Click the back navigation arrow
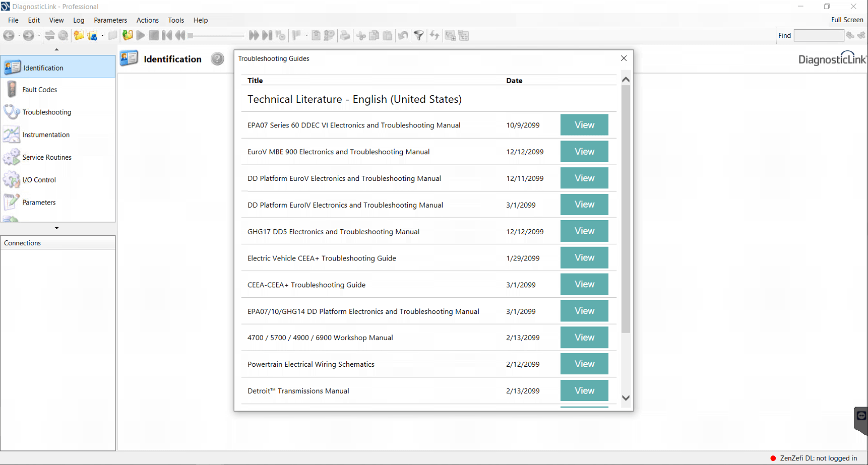Screen dimensions: 868x465 click(x=9, y=35)
